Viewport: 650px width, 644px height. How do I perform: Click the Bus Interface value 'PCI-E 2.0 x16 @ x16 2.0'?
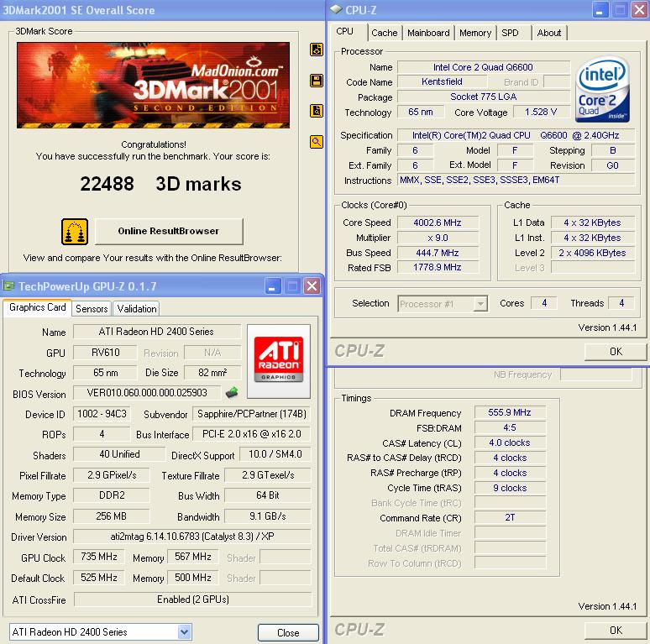point(252,434)
